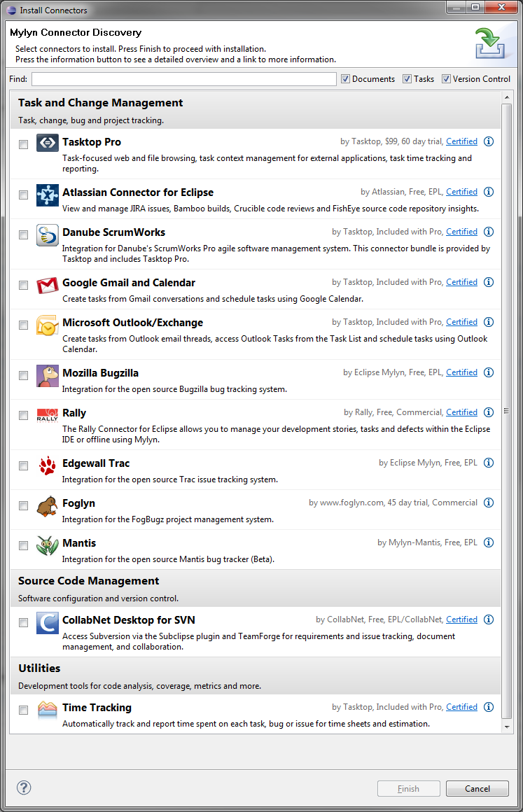
Task: Click the Finish button
Action: pyautogui.click(x=409, y=789)
